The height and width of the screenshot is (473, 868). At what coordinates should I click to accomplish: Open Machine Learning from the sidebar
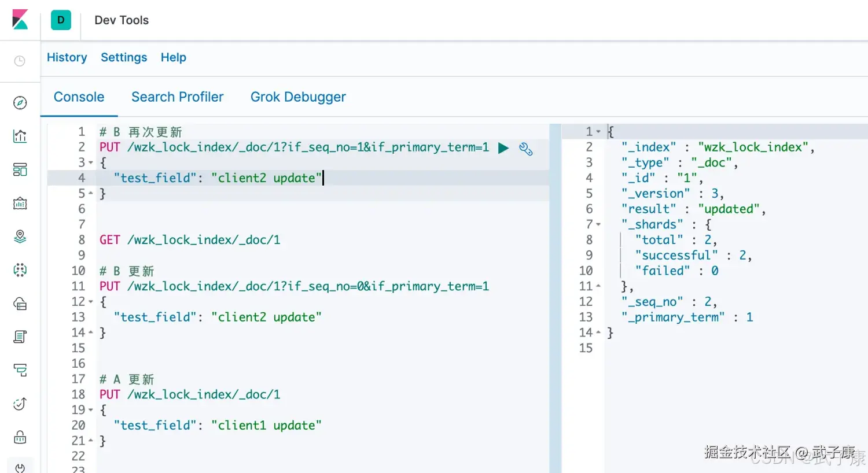point(19,269)
